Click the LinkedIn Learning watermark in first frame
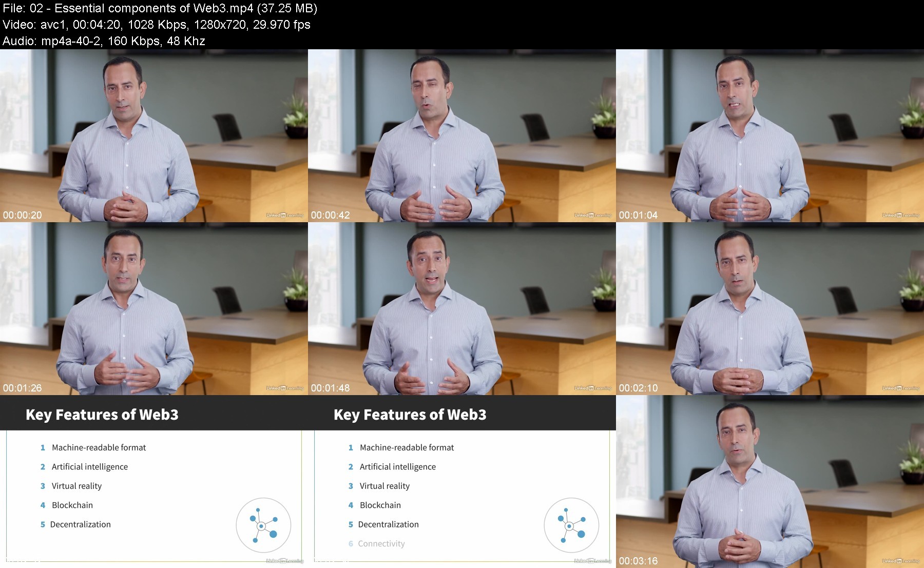This screenshot has width=924, height=568. click(x=285, y=215)
